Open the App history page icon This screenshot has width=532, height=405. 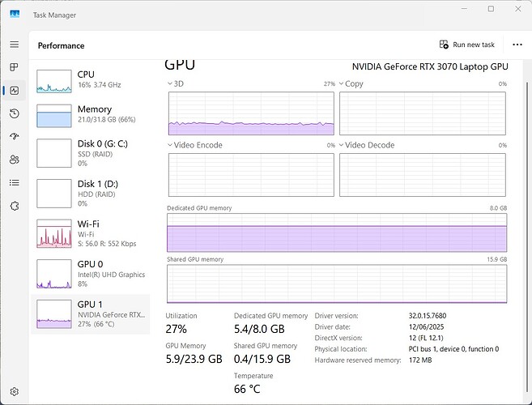coord(15,113)
